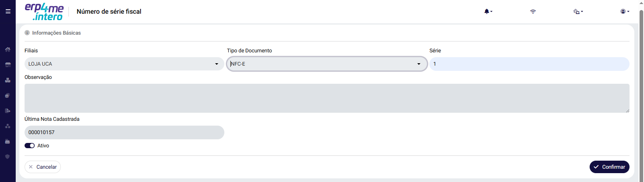The height and width of the screenshot is (182, 644).
Task: Go to home via sidebar icon
Action: click(8, 50)
